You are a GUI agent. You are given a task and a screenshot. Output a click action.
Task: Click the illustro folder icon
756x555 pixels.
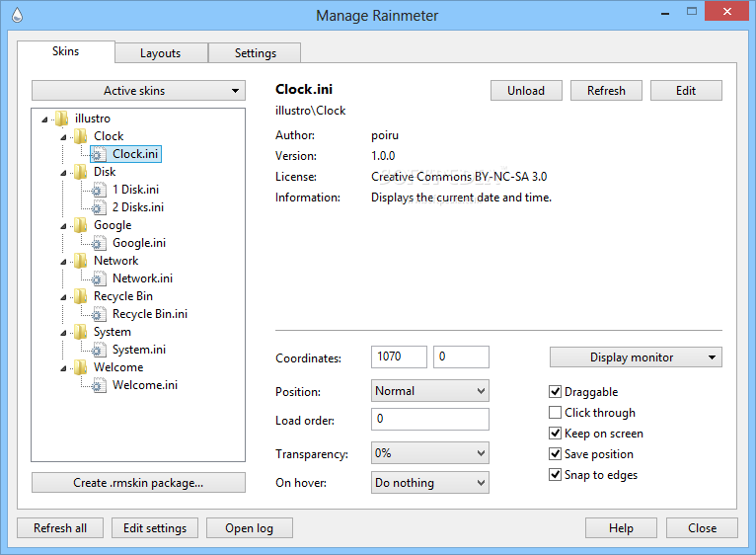click(x=62, y=119)
